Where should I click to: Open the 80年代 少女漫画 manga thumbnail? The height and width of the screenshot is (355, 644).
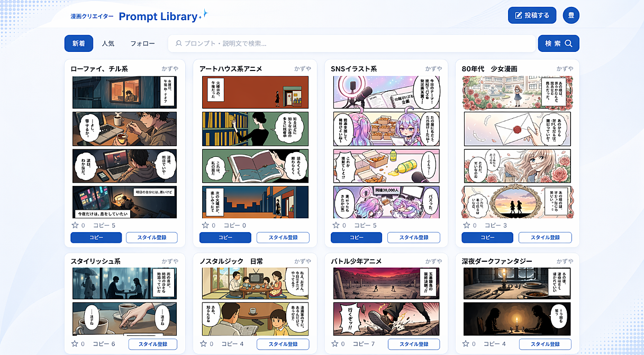(x=517, y=147)
